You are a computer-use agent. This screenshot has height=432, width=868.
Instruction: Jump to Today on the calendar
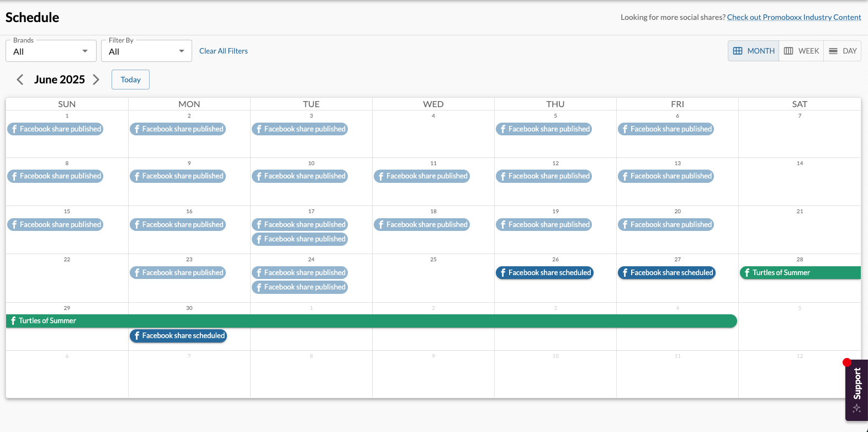[130, 80]
